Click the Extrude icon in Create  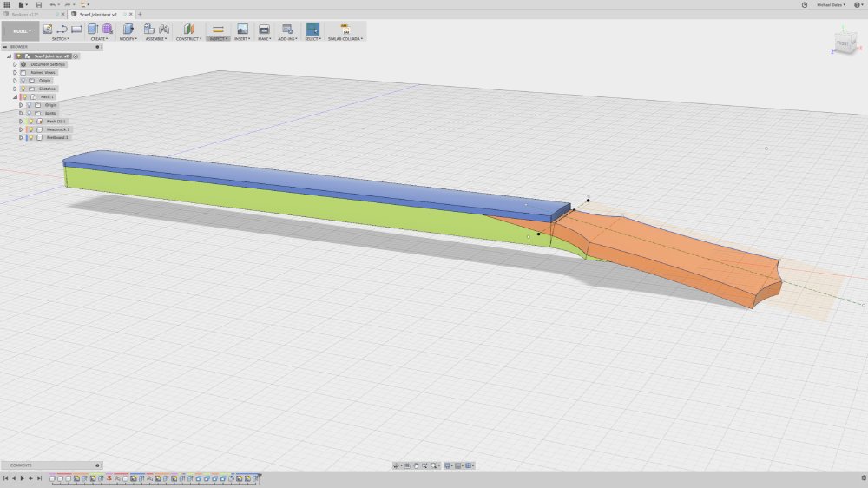[93, 29]
